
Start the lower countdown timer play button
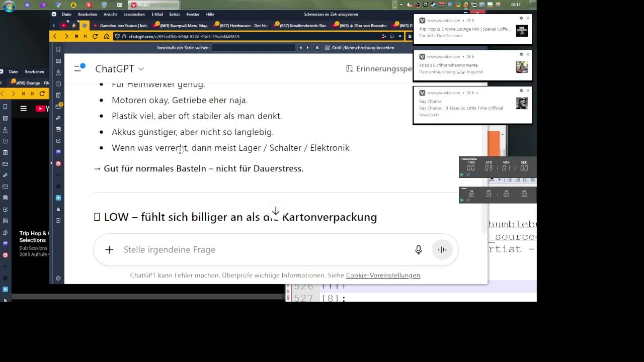tap(462, 200)
